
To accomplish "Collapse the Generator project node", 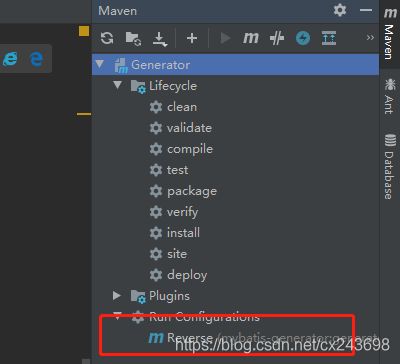I will (x=100, y=64).
